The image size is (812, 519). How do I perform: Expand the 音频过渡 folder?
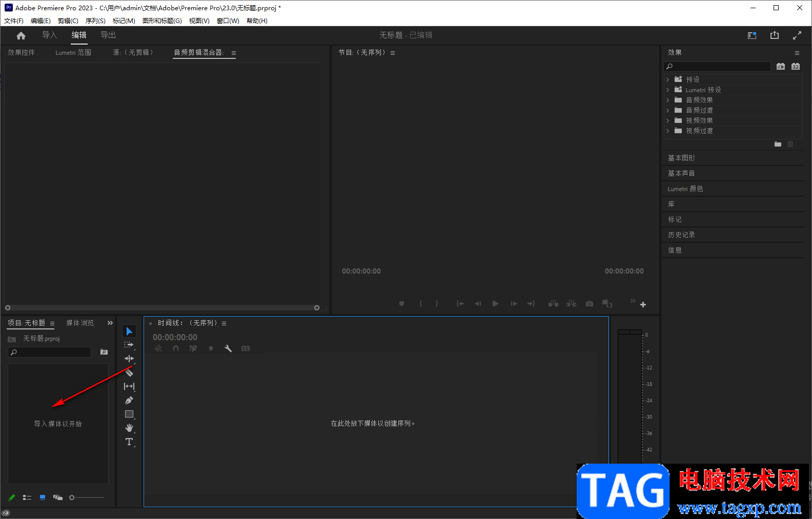(667, 110)
